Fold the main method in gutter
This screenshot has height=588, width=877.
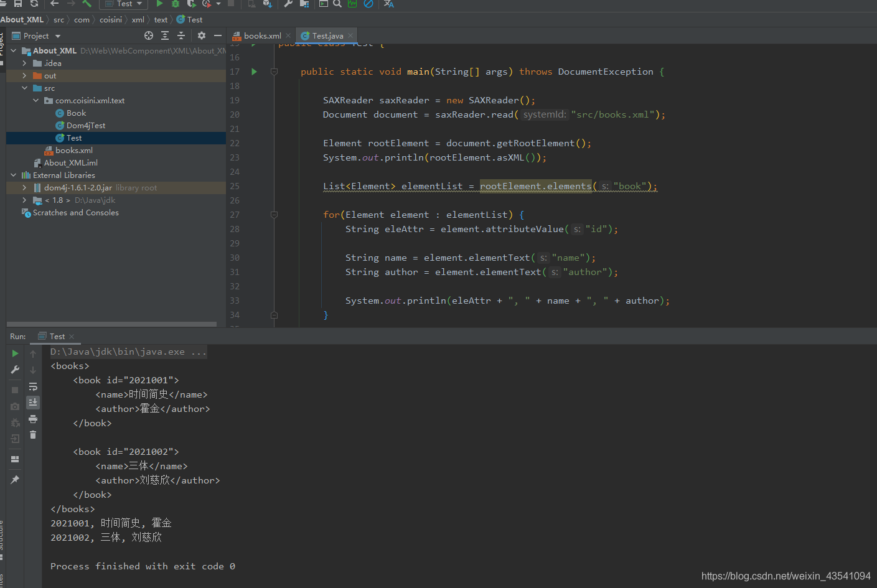tap(274, 72)
